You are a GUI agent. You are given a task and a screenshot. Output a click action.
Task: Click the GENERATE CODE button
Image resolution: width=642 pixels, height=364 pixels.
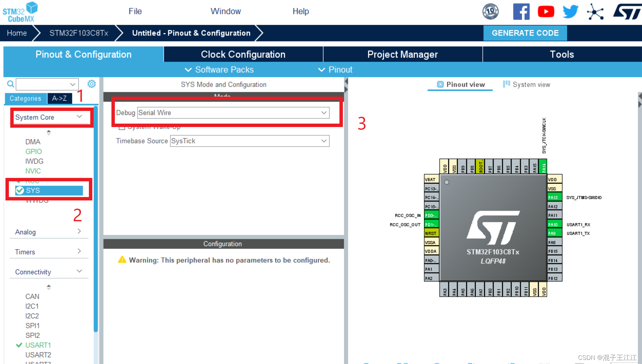click(525, 33)
